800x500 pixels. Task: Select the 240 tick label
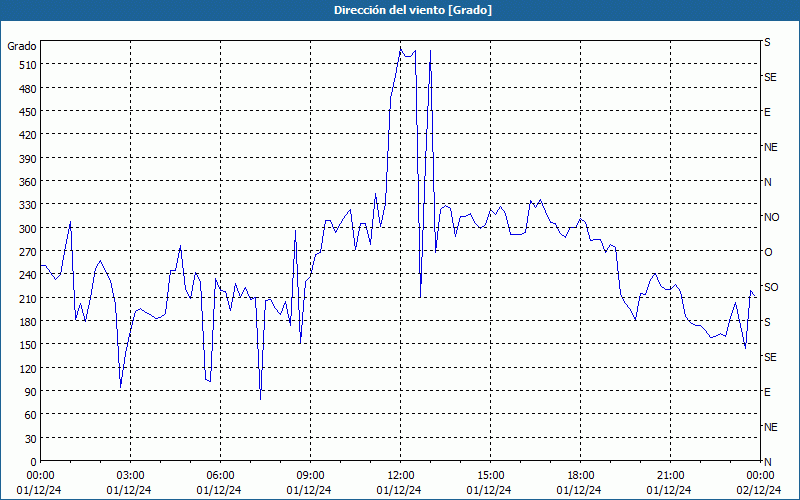27,276
